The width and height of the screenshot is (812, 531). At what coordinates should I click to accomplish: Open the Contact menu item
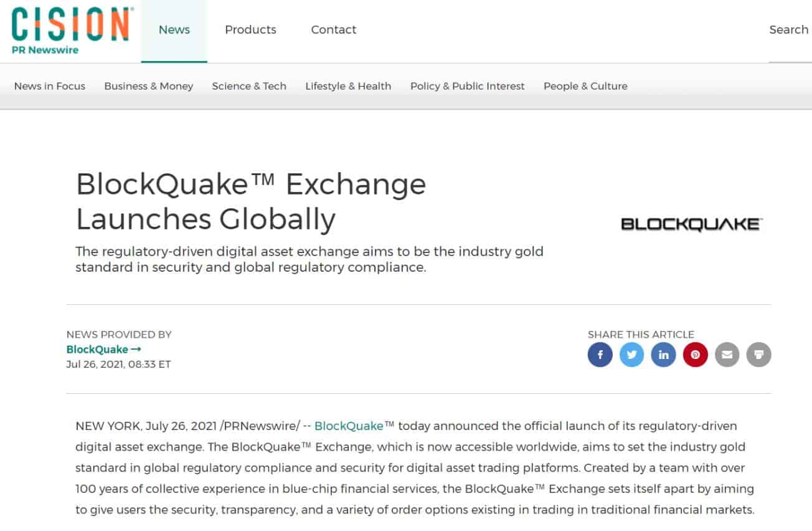click(334, 30)
